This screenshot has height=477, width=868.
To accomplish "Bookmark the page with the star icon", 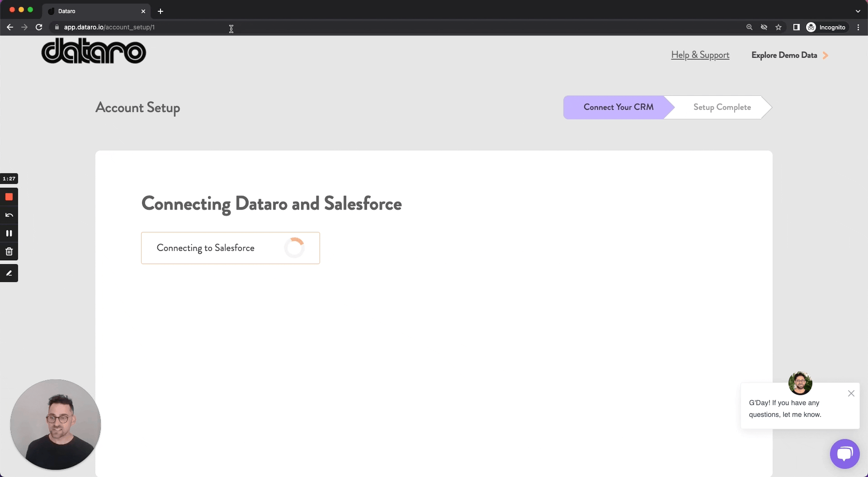I will (778, 27).
